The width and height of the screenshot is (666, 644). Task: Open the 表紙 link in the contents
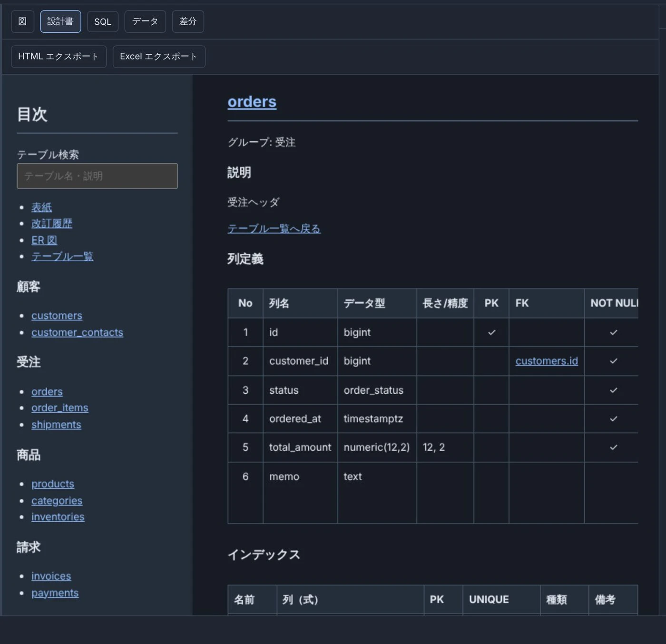pos(41,208)
